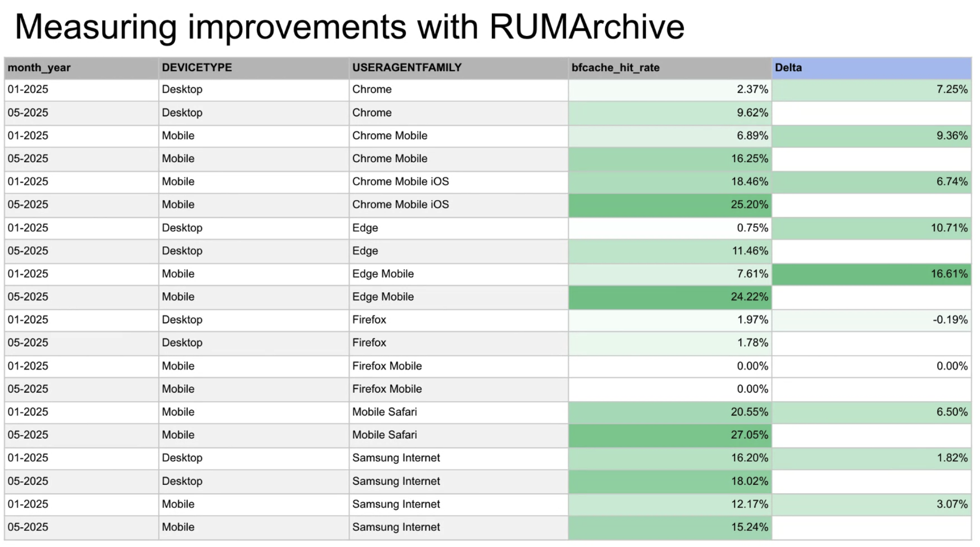Screen dimensions: 980x547
Task: Click the 18.46% hit rate cell
Action: click(x=670, y=182)
